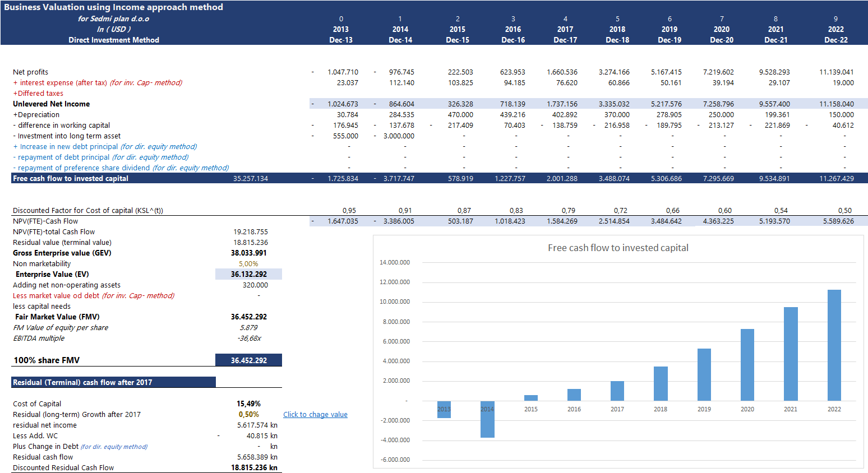Viewport: 868px width, 473px height.
Task: Select the Depreciation value 470.000 for 2015
Action: coord(460,115)
